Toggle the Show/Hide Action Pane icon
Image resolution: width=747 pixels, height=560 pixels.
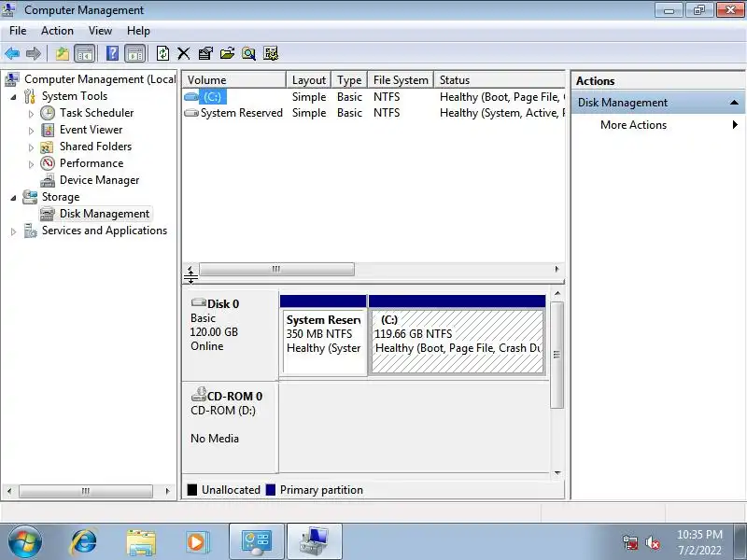(134, 53)
